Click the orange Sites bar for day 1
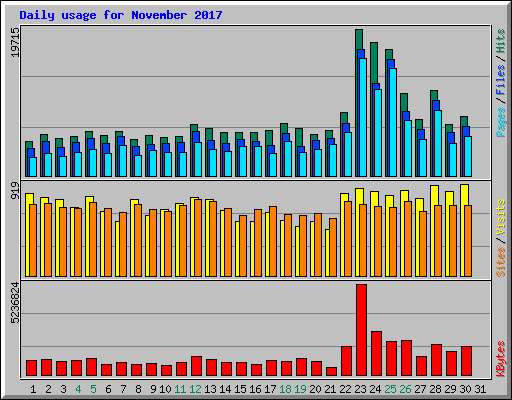Image resolution: width=512 pixels, height=400 pixels. point(33,240)
